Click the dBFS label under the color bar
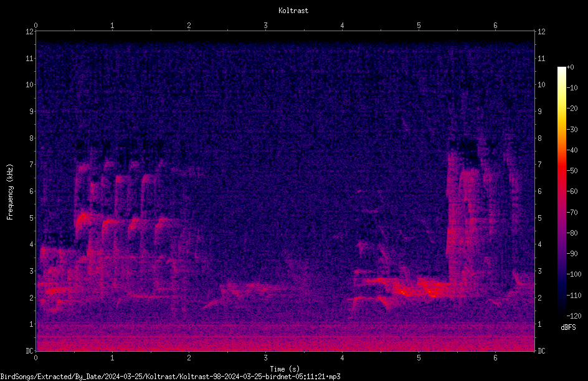This screenshot has width=588, height=381. click(x=568, y=327)
